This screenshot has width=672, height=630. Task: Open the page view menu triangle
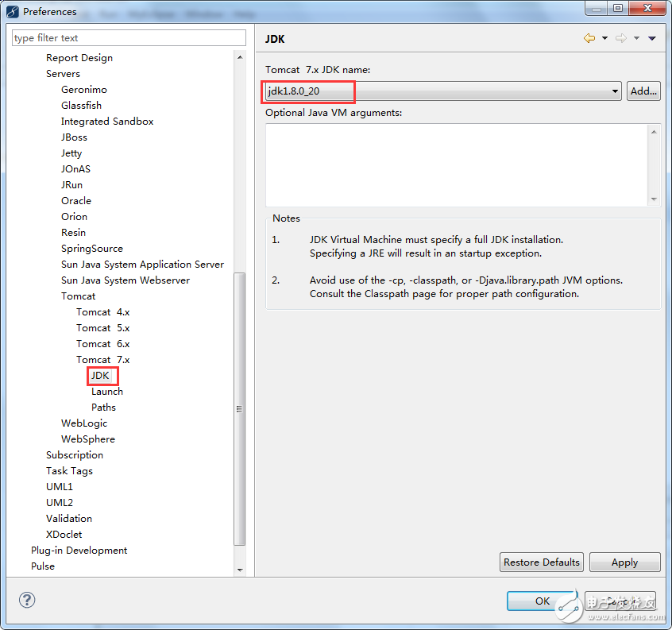pos(652,38)
